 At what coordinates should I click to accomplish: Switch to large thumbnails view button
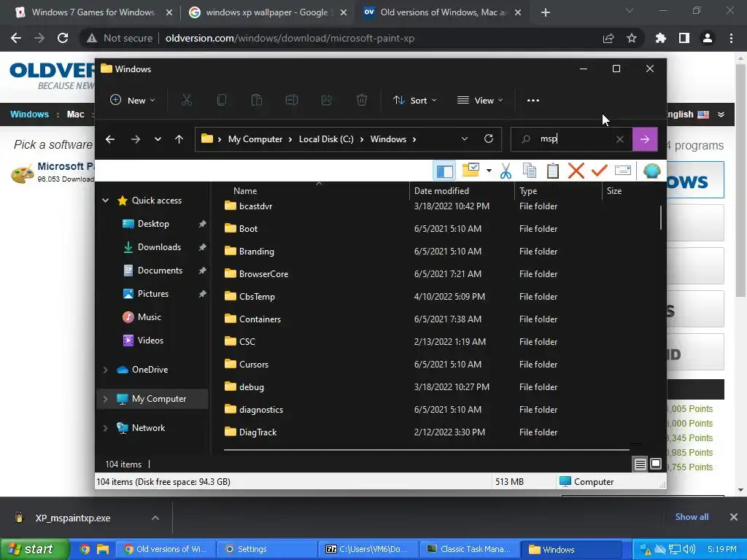pos(656,464)
